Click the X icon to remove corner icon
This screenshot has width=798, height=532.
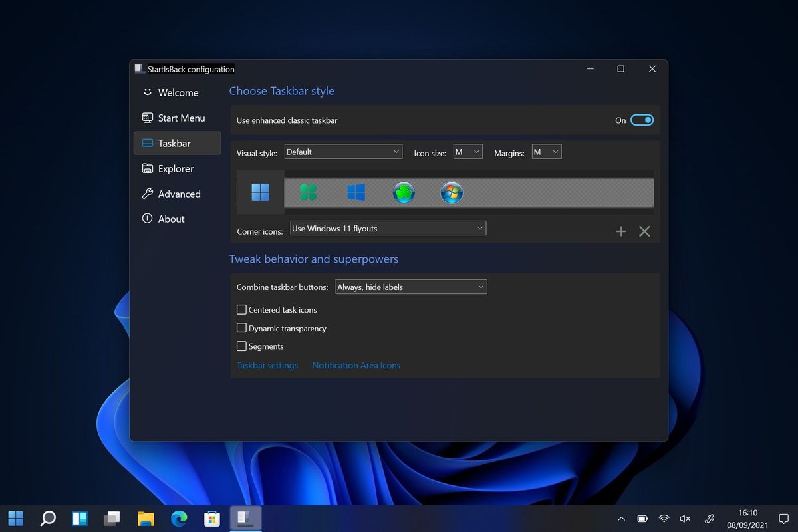(x=644, y=231)
